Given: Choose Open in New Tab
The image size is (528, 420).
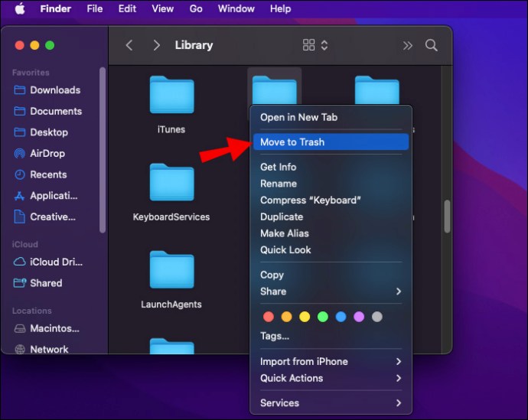Looking at the screenshot, I should click(331, 117).
